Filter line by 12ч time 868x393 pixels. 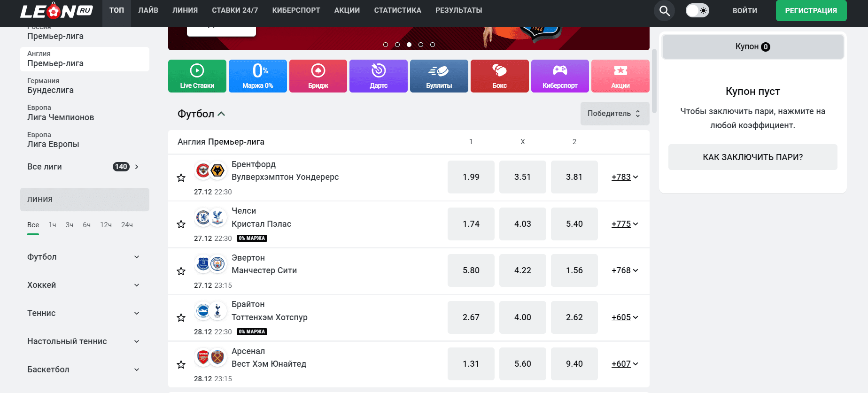(106, 225)
